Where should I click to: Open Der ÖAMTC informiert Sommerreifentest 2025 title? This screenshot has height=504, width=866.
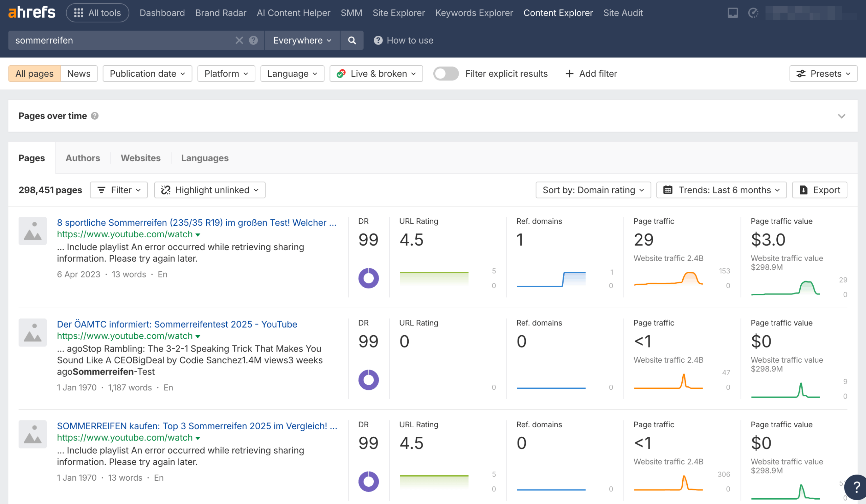pyautogui.click(x=177, y=324)
